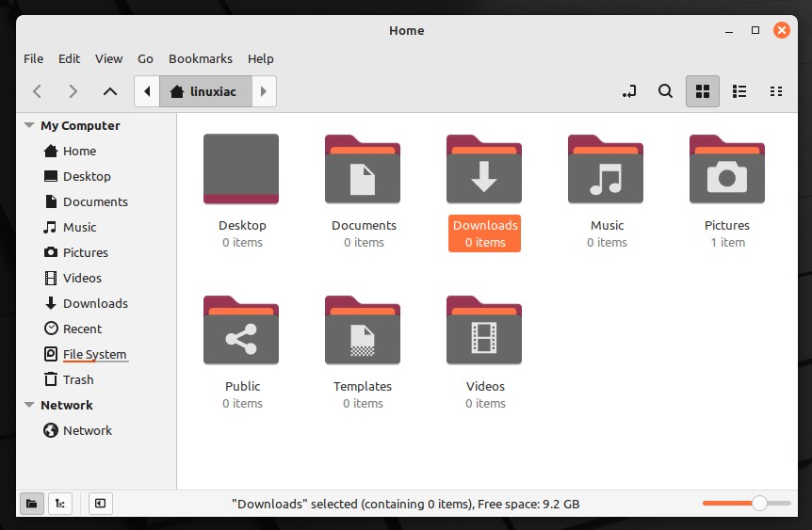This screenshot has height=530, width=812.
Task: Select the Desktop folder icon
Action: pyautogui.click(x=241, y=169)
